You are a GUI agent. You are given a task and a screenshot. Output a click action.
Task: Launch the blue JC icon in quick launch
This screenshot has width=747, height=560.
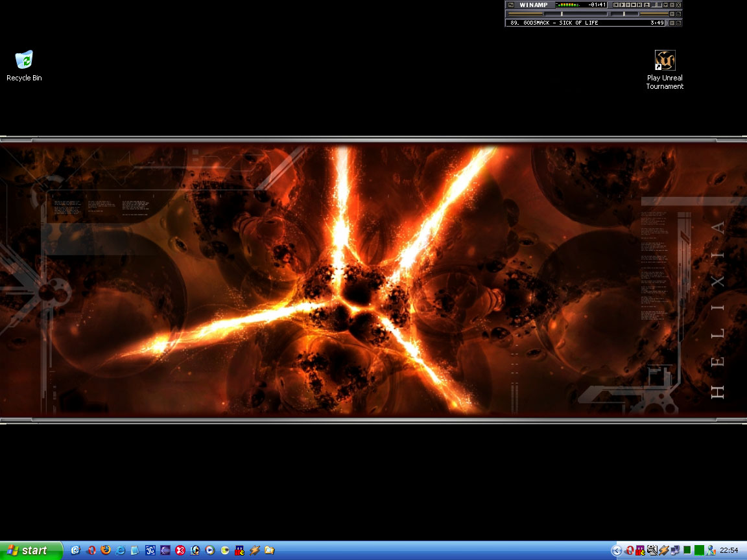coord(150,550)
